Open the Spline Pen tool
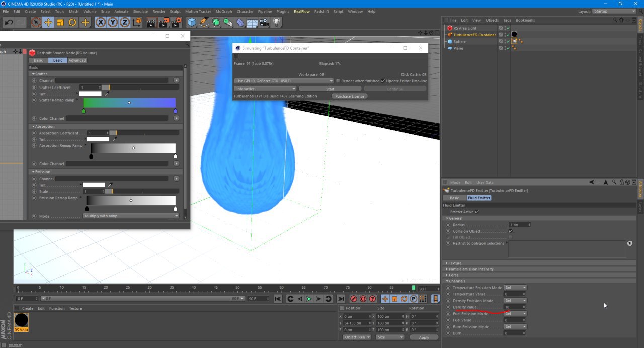The width and height of the screenshot is (644, 348). 204,22
